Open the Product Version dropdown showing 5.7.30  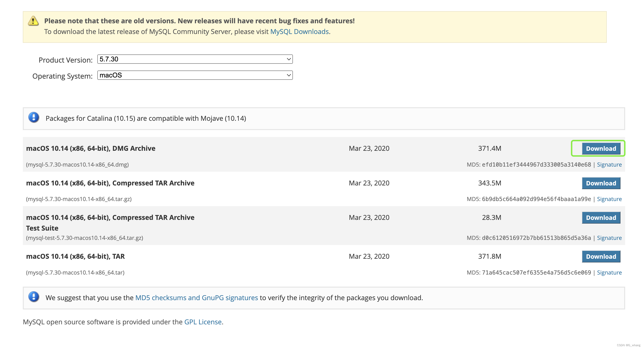pos(195,59)
